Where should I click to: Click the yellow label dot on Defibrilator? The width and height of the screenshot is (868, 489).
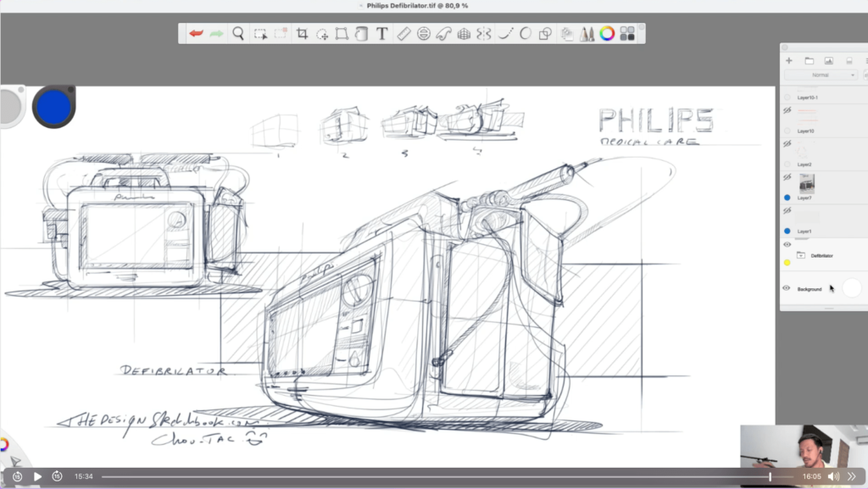(787, 263)
